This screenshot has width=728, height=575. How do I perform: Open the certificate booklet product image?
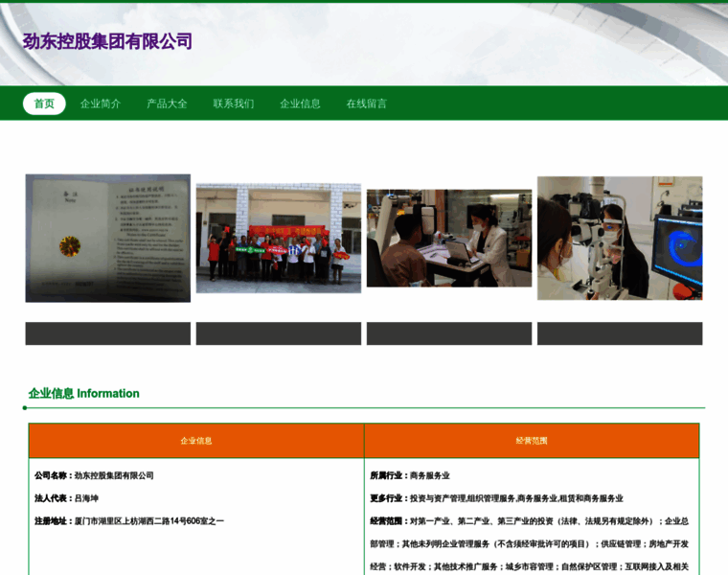point(107,239)
